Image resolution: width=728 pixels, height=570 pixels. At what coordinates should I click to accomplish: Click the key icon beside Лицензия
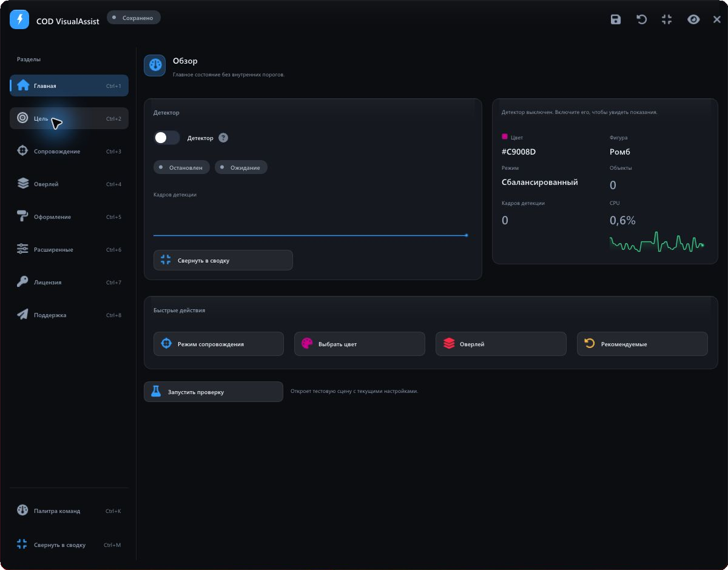pos(22,282)
